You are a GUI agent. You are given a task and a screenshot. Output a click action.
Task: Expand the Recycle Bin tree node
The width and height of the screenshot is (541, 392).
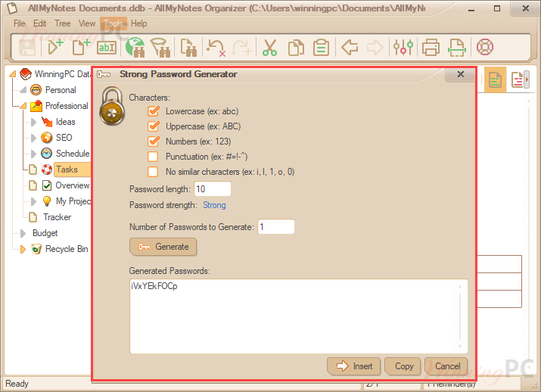click(23, 249)
